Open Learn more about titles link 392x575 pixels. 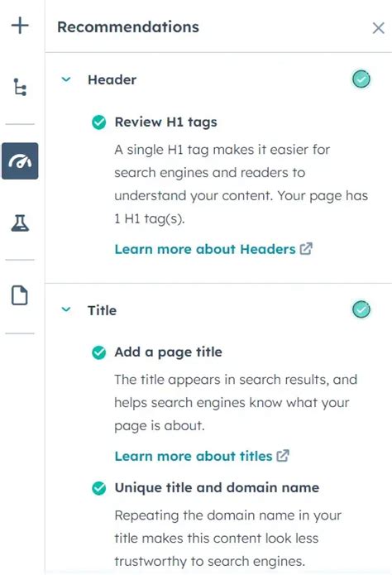194,456
